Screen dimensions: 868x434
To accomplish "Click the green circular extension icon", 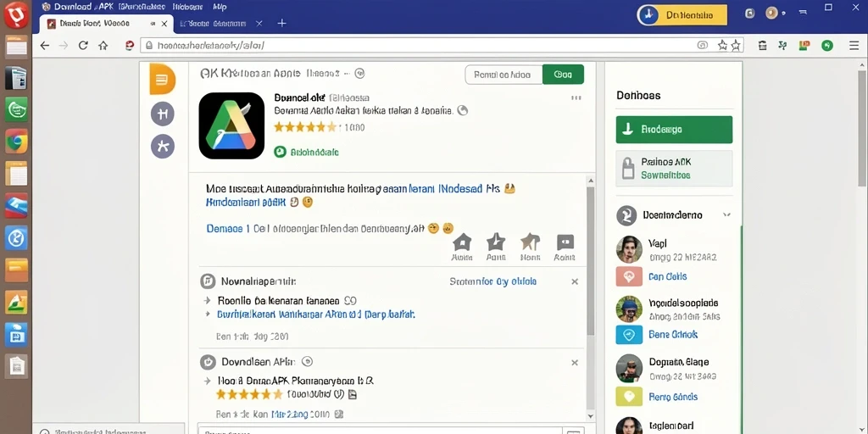I will [827, 46].
